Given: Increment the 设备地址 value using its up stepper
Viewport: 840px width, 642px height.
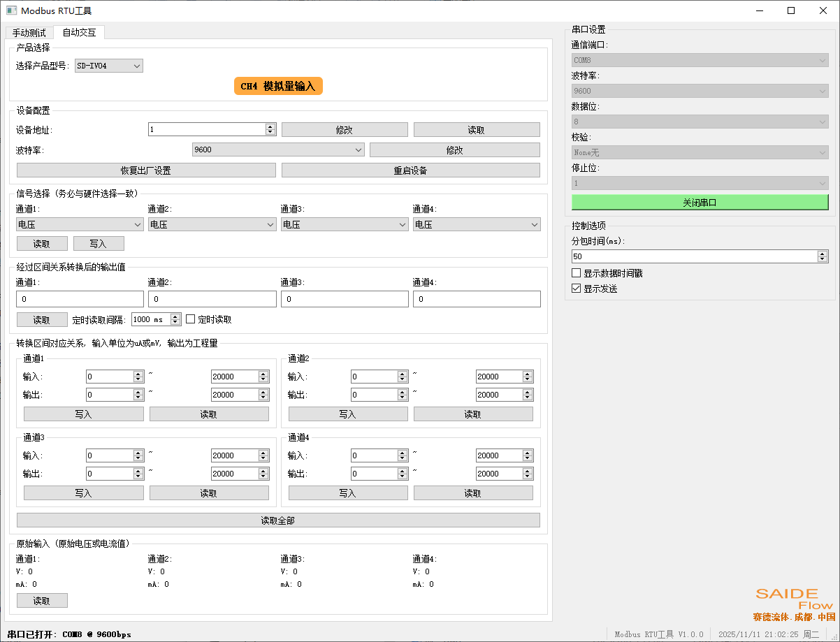Looking at the screenshot, I should [271, 126].
